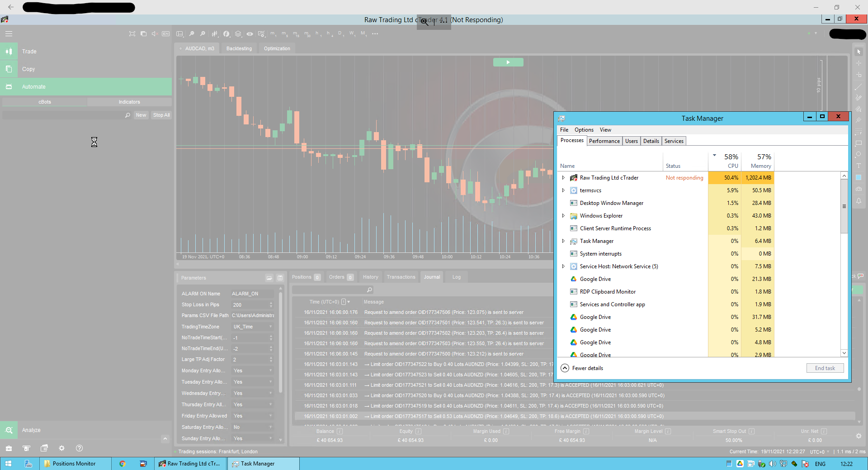
Task: Open the EN language selector
Action: [x=165, y=33]
